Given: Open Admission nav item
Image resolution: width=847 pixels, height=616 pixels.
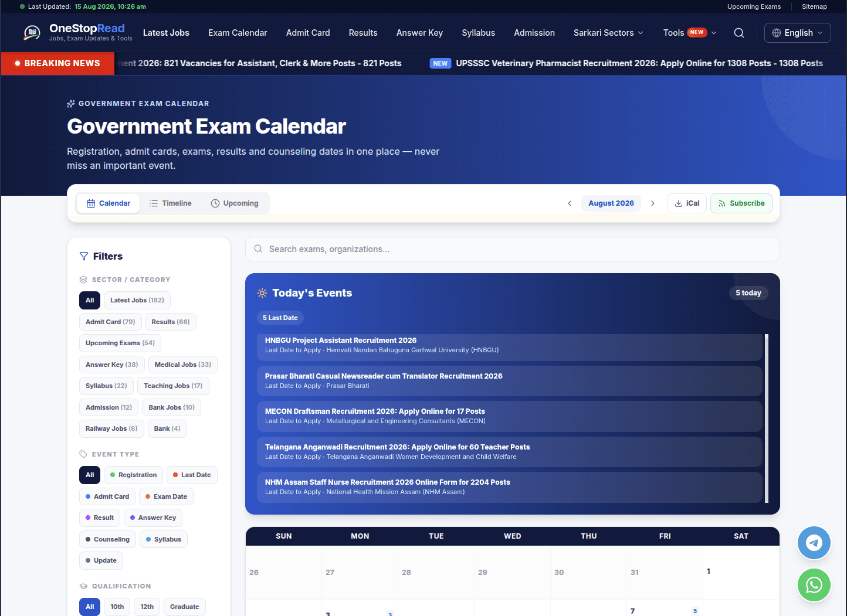Looking at the screenshot, I should point(534,33).
